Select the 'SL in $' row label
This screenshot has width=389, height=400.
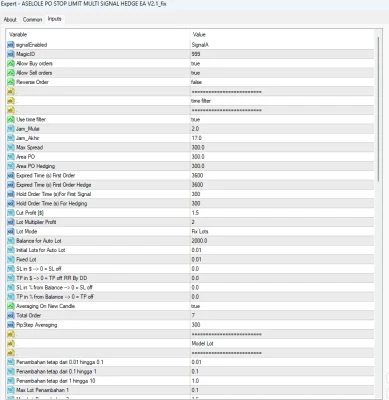[x=39, y=269]
